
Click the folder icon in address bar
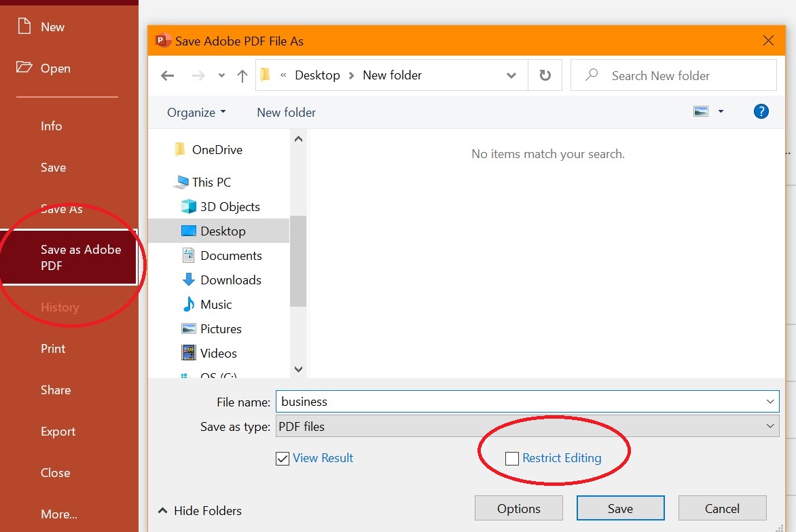[x=264, y=75]
